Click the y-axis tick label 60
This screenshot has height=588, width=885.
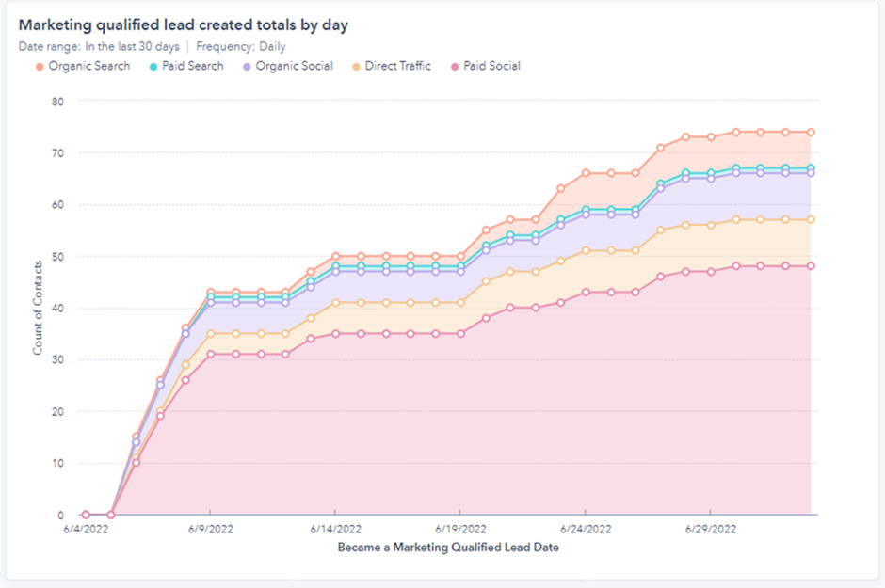(x=58, y=205)
